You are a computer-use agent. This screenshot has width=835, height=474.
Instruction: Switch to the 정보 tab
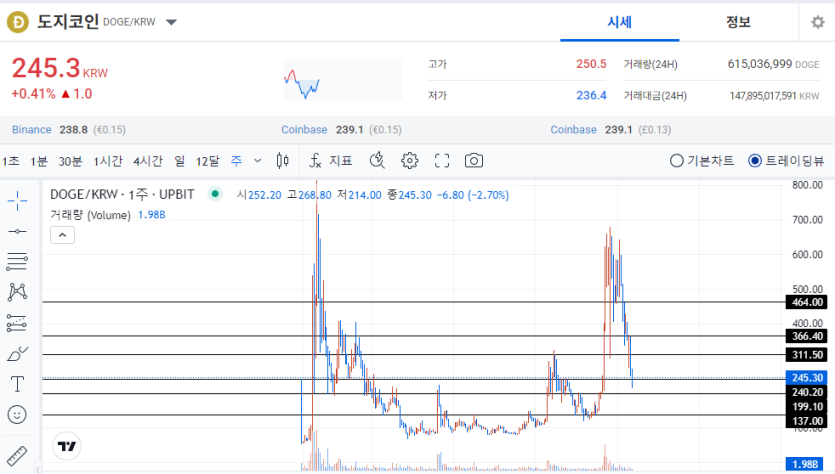pyautogui.click(x=739, y=22)
